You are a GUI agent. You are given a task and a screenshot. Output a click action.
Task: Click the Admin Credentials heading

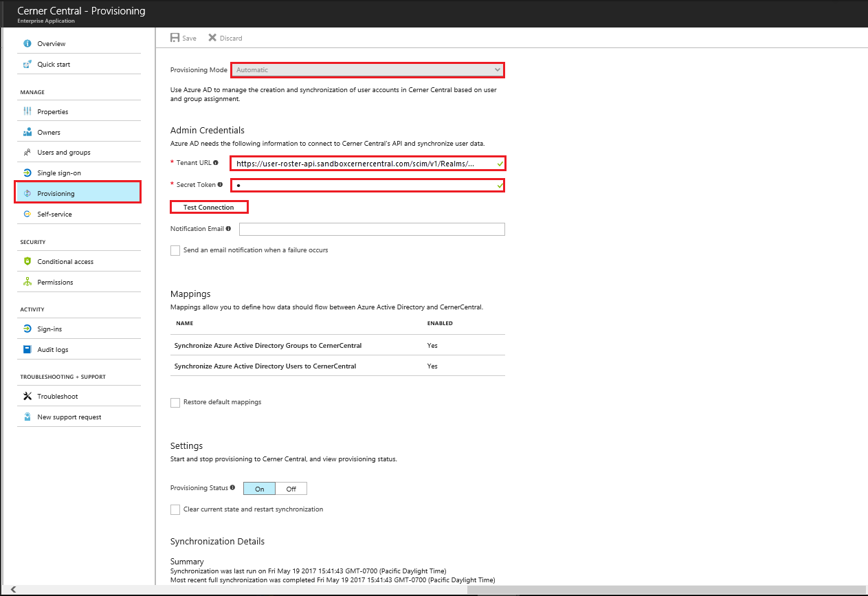[208, 130]
